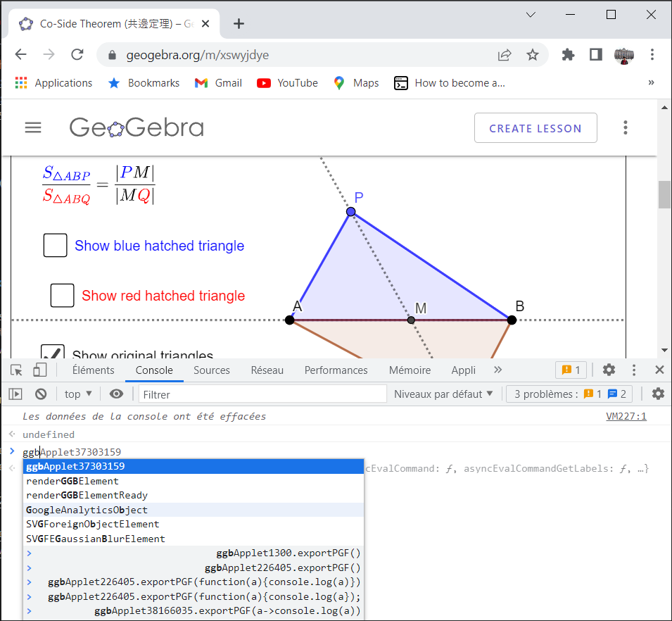672x621 pixels.
Task: Check the Show red hatched triangle box
Action: (63, 296)
